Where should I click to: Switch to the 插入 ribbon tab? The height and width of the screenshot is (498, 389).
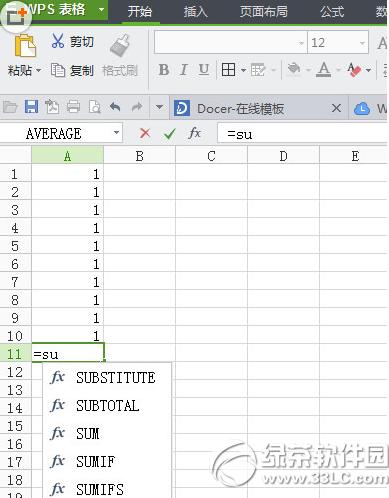pos(196,12)
